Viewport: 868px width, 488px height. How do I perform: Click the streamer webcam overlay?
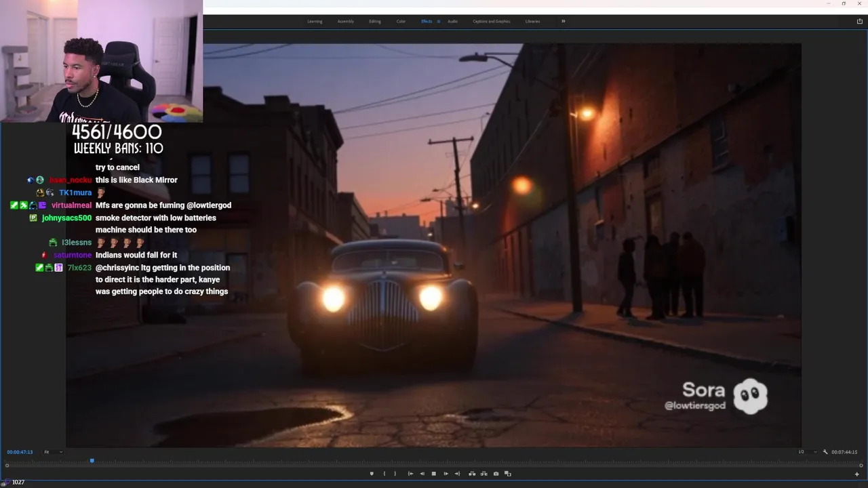pos(101,61)
